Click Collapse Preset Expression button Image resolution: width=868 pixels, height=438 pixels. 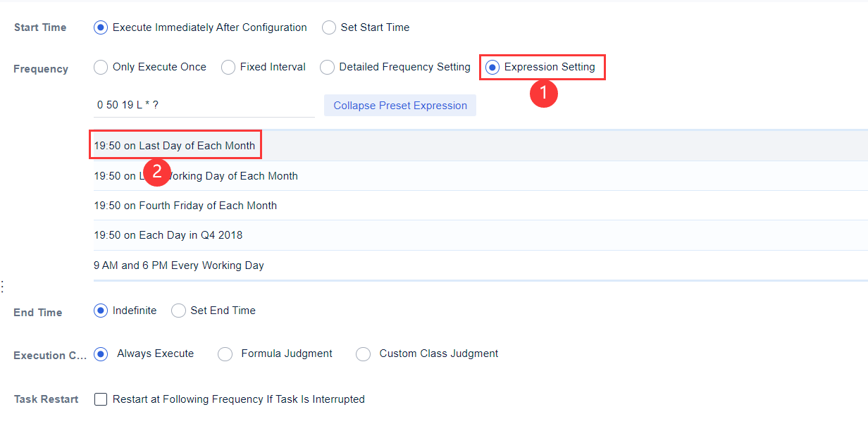(x=399, y=105)
